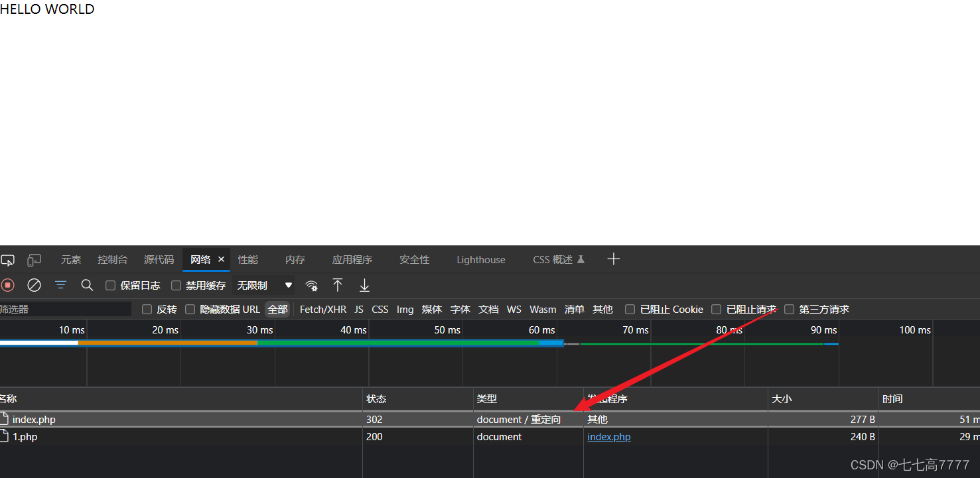Enable 禁用缓存 checkbox
This screenshot has height=478, width=980.
pos(176,286)
